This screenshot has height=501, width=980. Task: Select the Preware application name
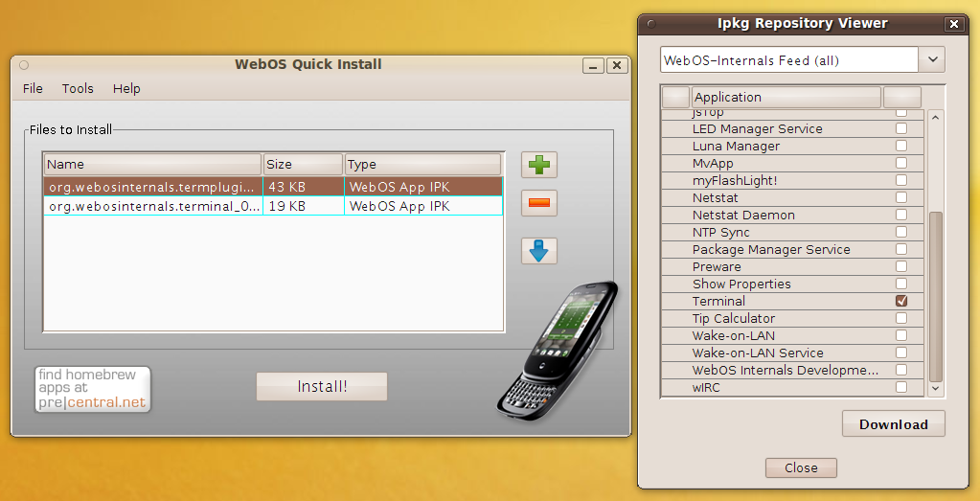(717, 266)
